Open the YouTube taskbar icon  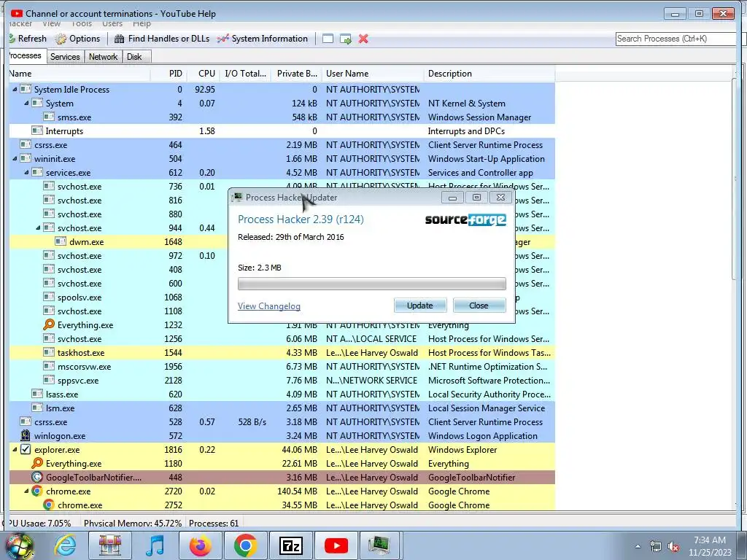pyautogui.click(x=336, y=545)
